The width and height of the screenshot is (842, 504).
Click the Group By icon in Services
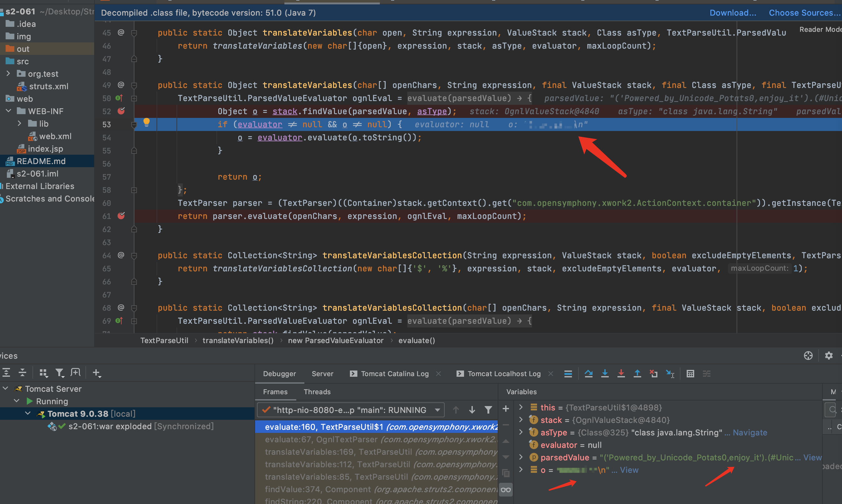43,373
